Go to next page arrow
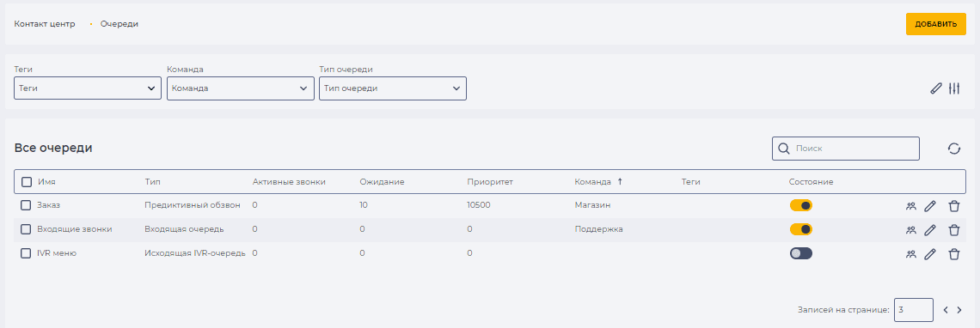Screen dimensions: 980x328 click(x=959, y=310)
